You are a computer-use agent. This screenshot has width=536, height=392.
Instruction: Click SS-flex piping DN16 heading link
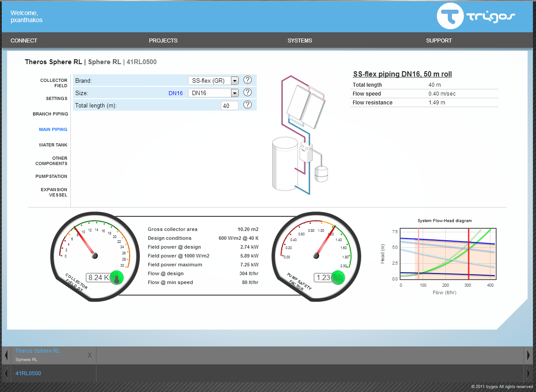(402, 74)
